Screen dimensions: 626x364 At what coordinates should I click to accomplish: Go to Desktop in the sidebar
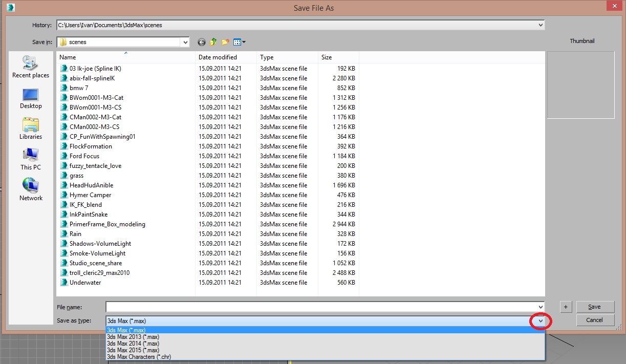click(31, 98)
